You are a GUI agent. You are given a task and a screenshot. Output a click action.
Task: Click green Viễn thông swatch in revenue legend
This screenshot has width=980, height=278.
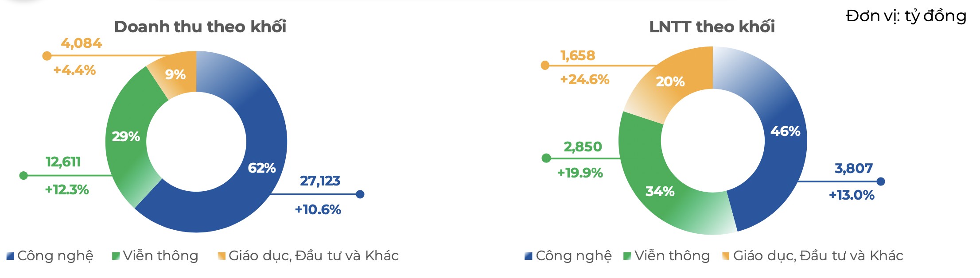coord(116,256)
